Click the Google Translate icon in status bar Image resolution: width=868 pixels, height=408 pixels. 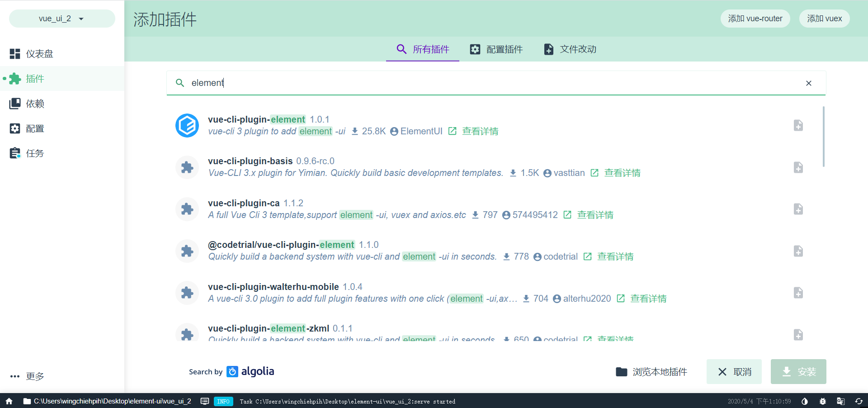(x=841, y=401)
